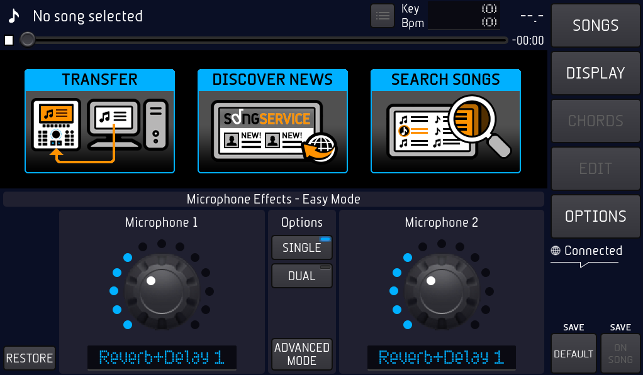Open the Transfer tile with computer icon
Screen dimensions: 644x376
pyautogui.click(x=100, y=121)
